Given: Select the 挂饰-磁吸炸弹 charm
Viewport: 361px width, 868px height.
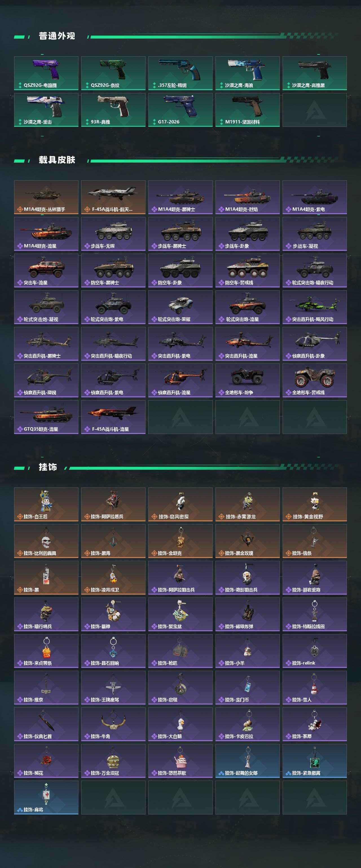Looking at the screenshot, I should pyautogui.click(x=247, y=614).
